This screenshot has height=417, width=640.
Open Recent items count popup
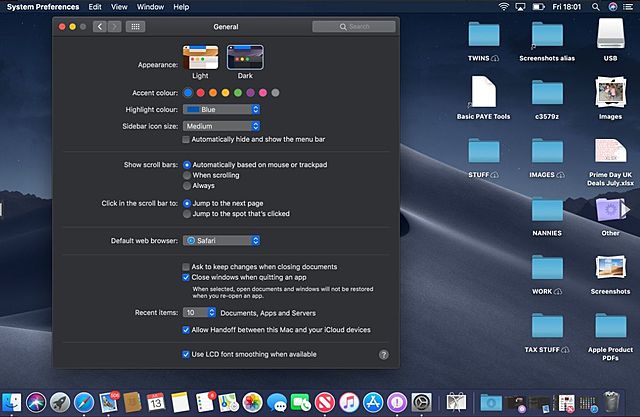(x=199, y=313)
